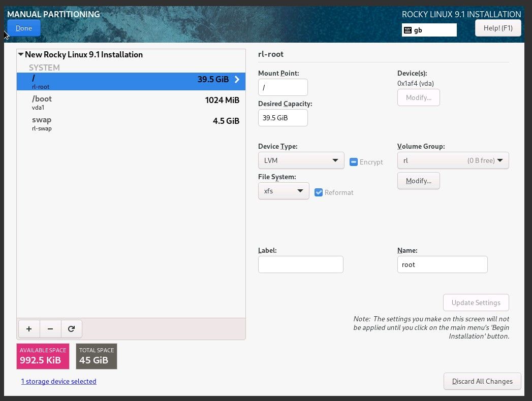This screenshot has width=532, height=401.
Task: Open Help (F1)
Action: pyautogui.click(x=498, y=28)
